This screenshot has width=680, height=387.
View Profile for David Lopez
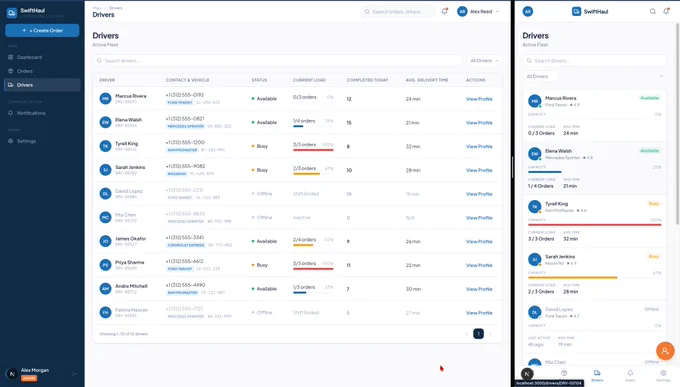click(479, 194)
